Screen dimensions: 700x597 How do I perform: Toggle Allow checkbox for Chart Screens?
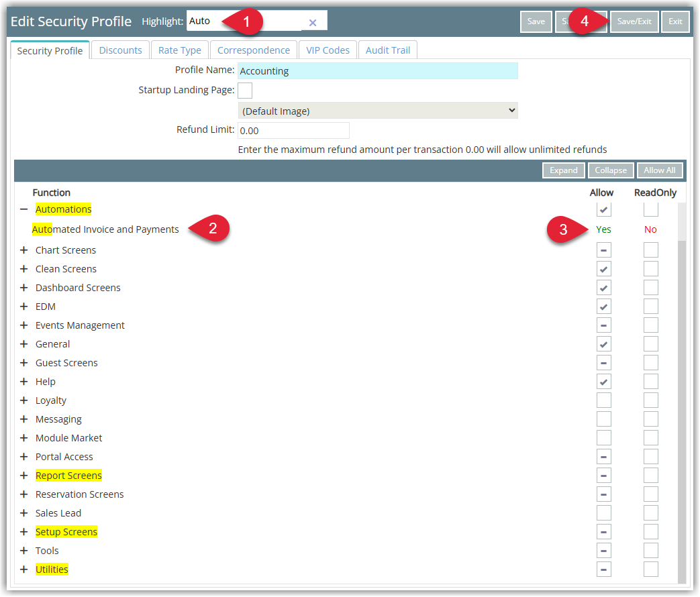(603, 250)
